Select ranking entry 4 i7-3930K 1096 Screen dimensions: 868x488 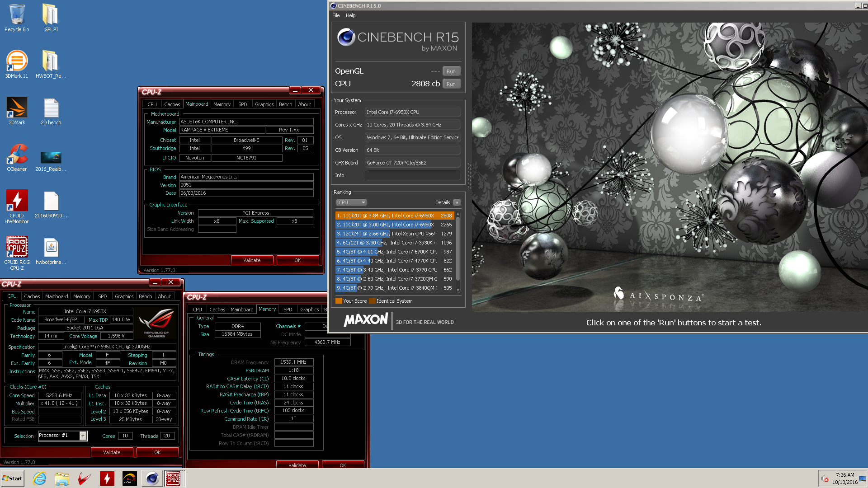(394, 243)
